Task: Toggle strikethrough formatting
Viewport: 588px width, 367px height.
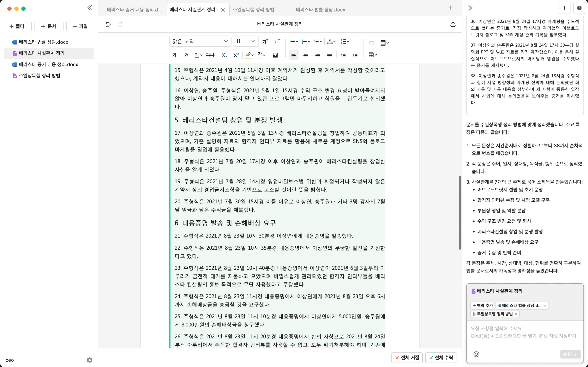Action: point(210,55)
